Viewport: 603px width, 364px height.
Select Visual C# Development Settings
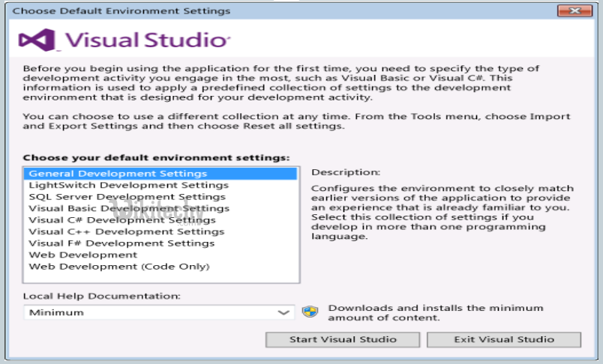click(160, 220)
